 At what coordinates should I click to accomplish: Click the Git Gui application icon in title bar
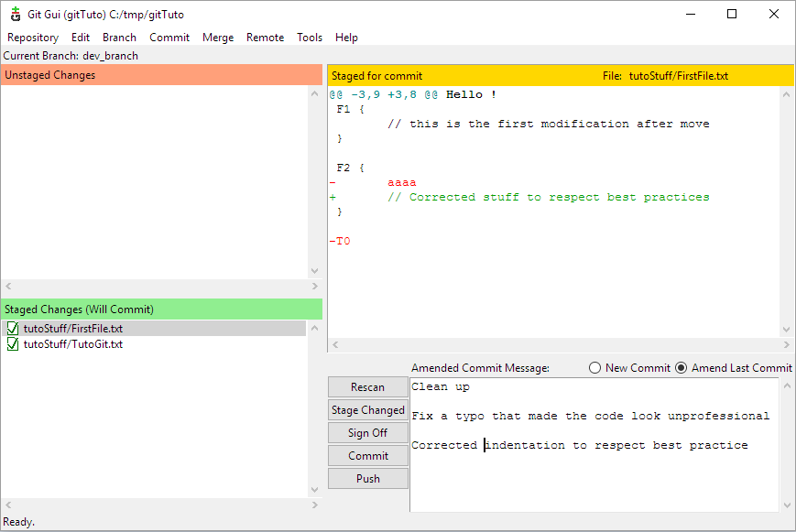tap(16, 15)
